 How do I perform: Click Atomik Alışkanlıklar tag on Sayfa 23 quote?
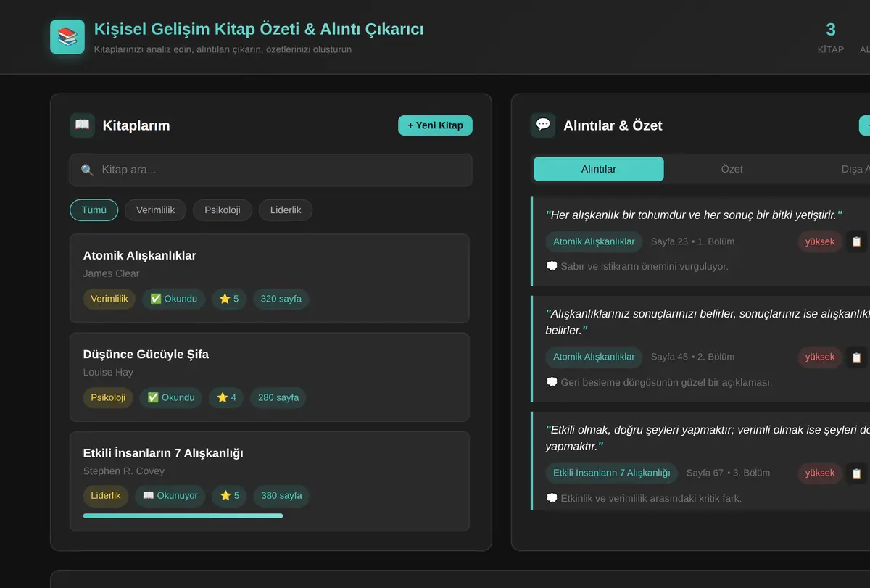tap(594, 241)
